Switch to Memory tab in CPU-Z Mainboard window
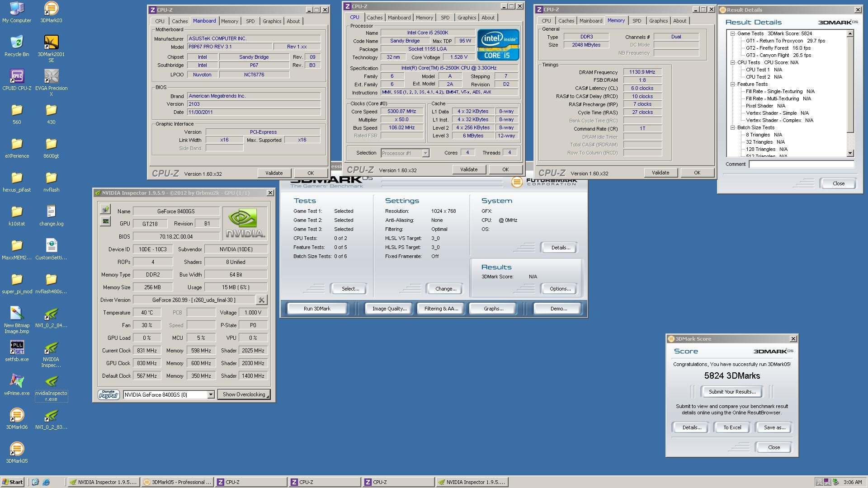The width and height of the screenshot is (868, 488). [x=229, y=21]
